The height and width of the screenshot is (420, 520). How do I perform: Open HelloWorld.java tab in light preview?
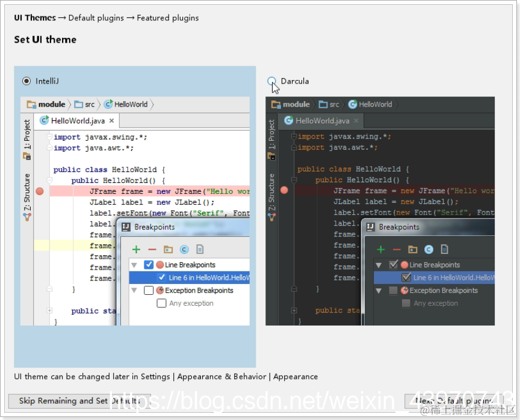click(78, 121)
